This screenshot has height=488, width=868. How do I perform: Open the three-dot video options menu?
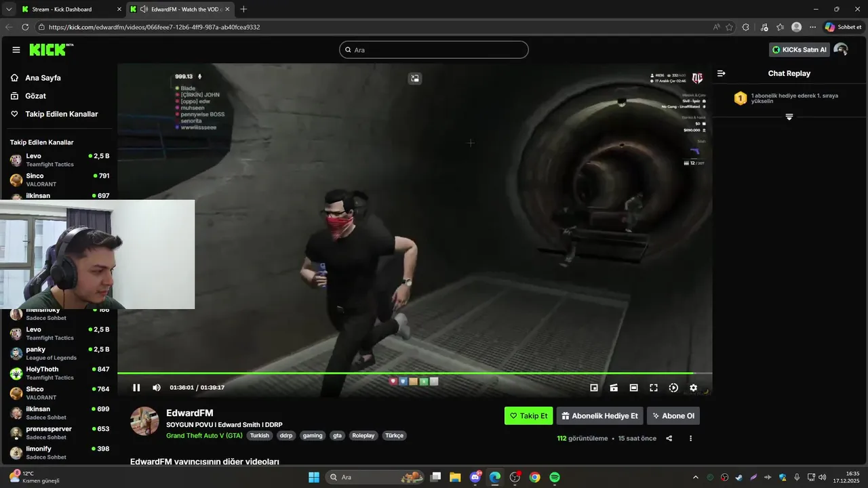coord(691,439)
